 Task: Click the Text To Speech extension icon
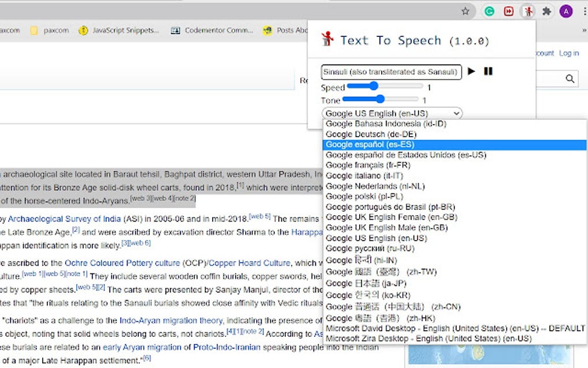[528, 12]
